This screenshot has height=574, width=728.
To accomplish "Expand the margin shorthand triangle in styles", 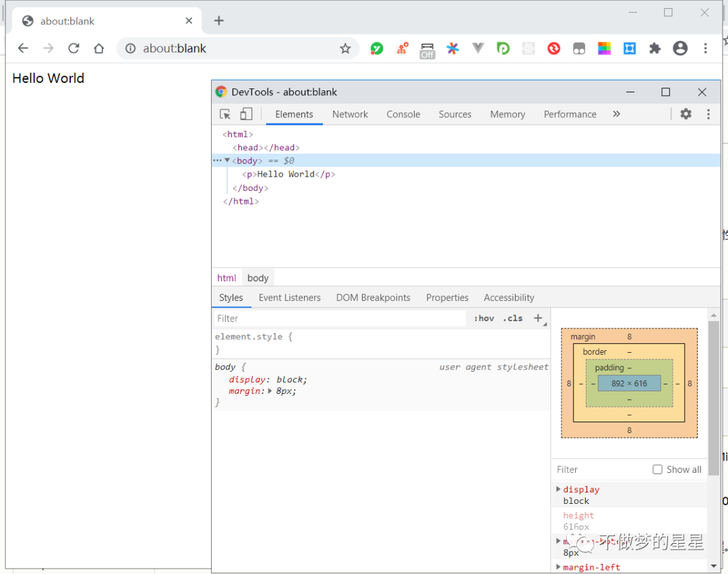I will [x=270, y=391].
